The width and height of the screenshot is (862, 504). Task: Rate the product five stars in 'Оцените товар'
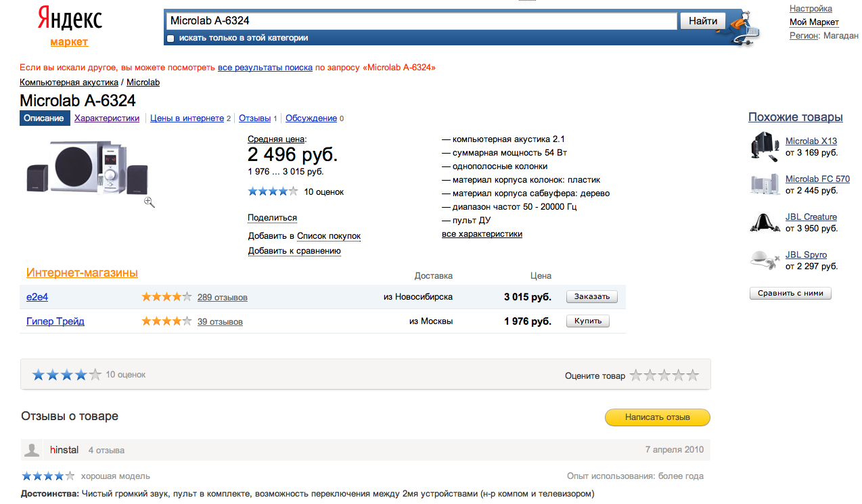(x=692, y=375)
